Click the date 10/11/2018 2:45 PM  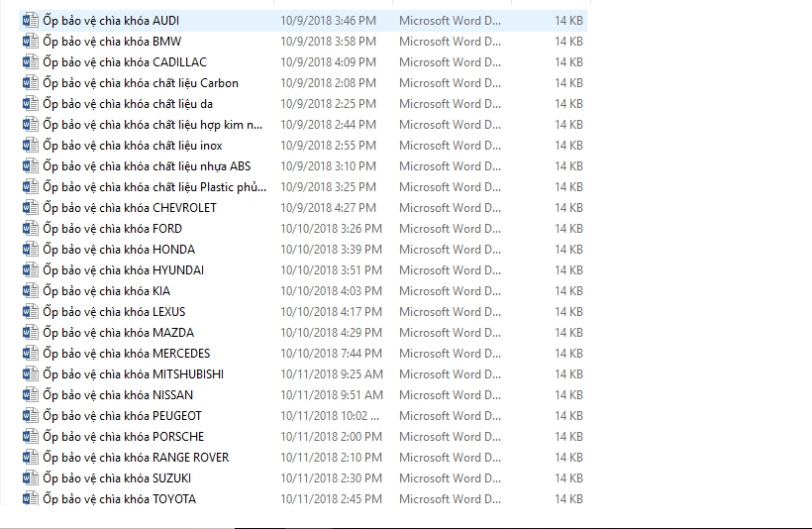pyautogui.click(x=332, y=498)
